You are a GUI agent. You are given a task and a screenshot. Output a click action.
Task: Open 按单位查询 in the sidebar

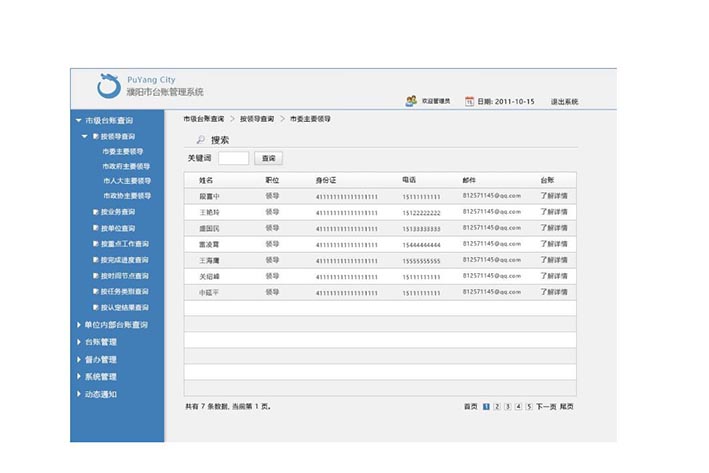pos(118,228)
